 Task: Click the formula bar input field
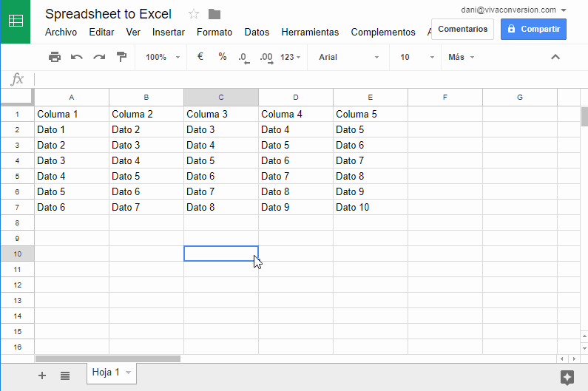[x=296, y=79]
